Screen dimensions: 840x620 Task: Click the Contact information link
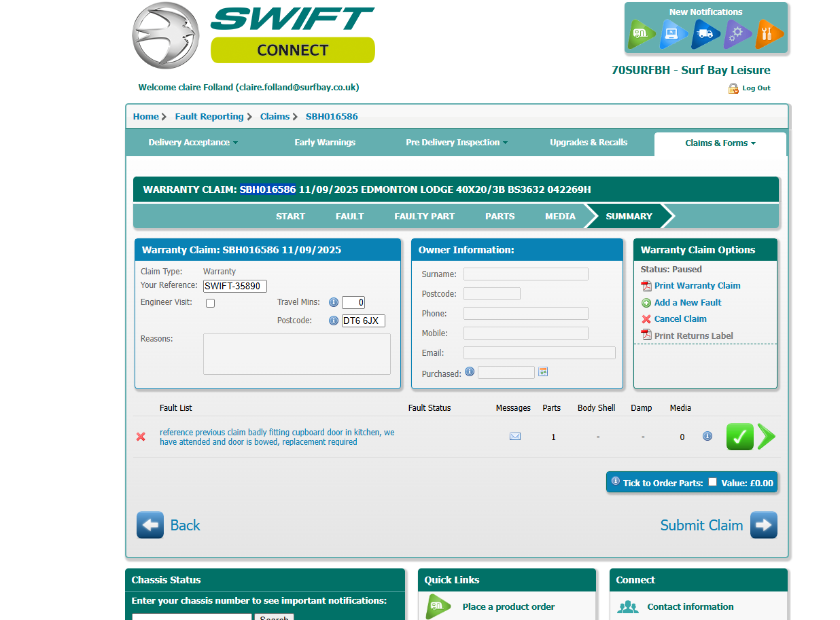[690, 606]
